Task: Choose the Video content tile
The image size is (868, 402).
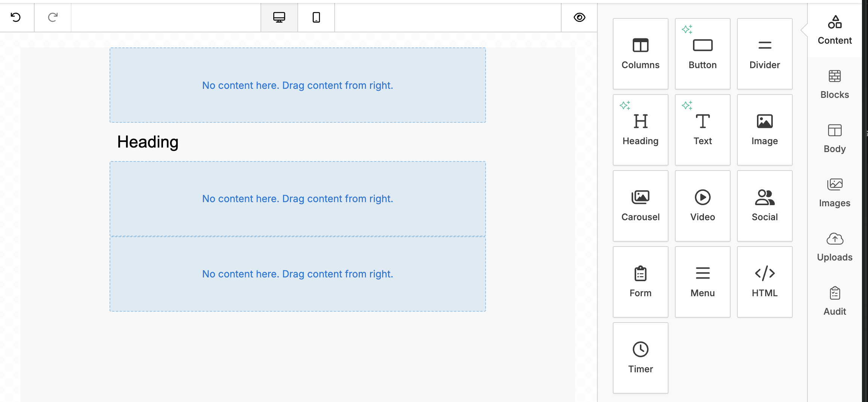Action: coord(702,206)
